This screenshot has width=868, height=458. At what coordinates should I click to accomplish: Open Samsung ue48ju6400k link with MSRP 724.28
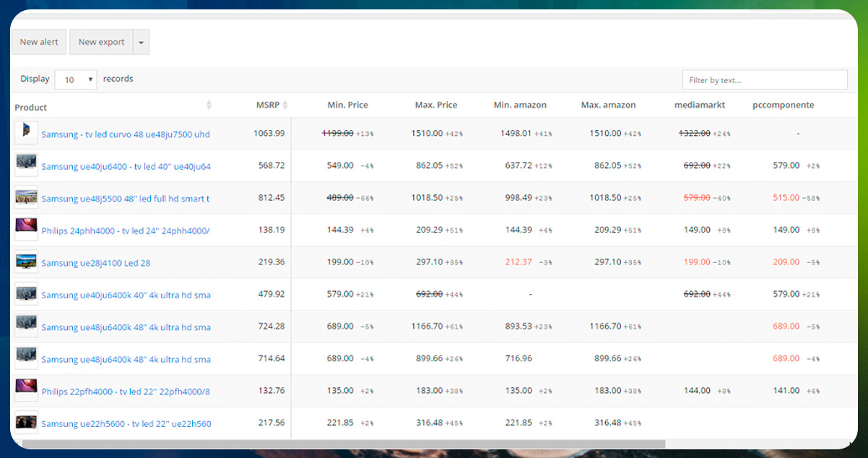tap(126, 327)
